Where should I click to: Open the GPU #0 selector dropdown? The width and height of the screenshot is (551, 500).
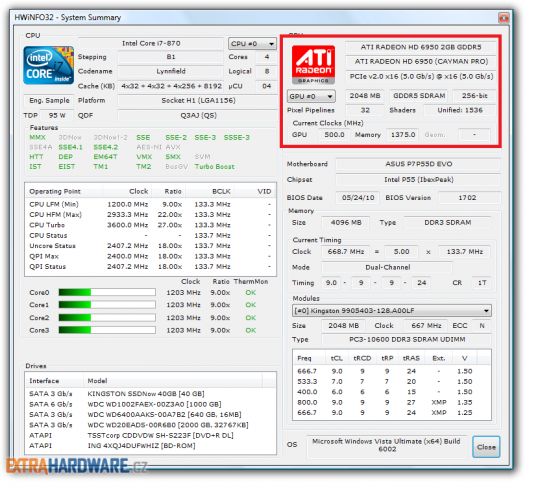pyautogui.click(x=311, y=96)
